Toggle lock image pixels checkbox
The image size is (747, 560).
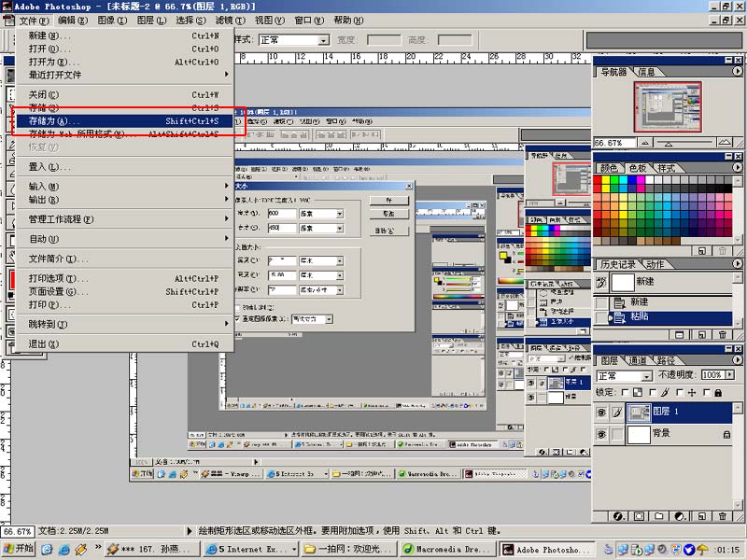click(653, 392)
